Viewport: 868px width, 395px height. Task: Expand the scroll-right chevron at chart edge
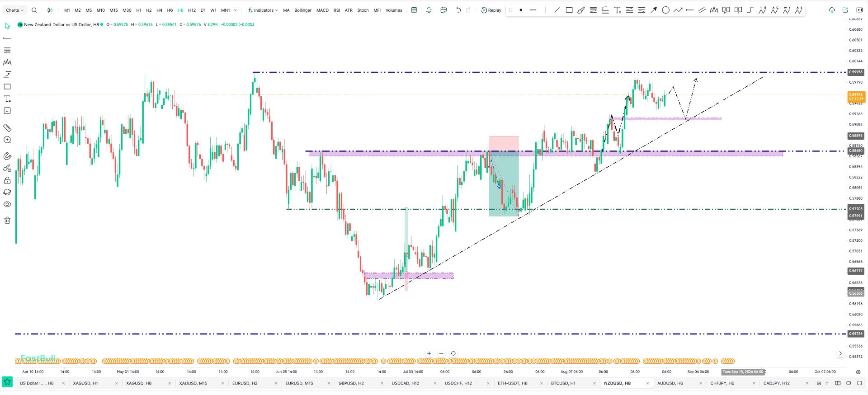[x=840, y=353]
